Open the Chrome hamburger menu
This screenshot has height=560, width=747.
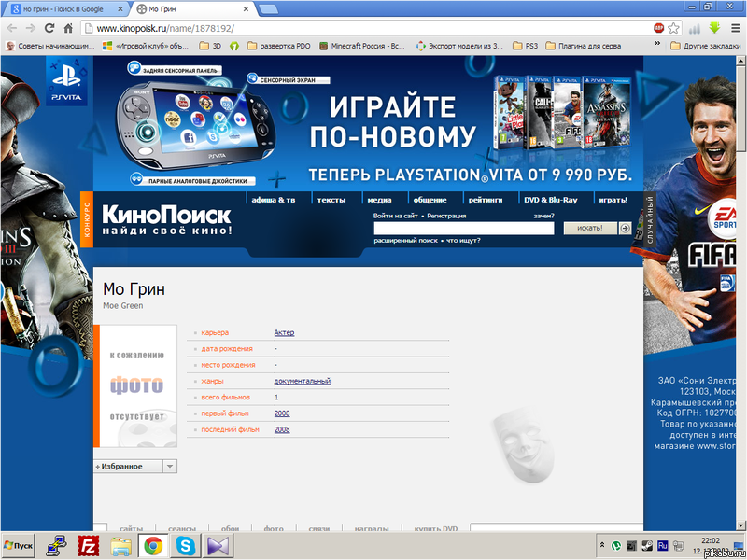(735, 29)
